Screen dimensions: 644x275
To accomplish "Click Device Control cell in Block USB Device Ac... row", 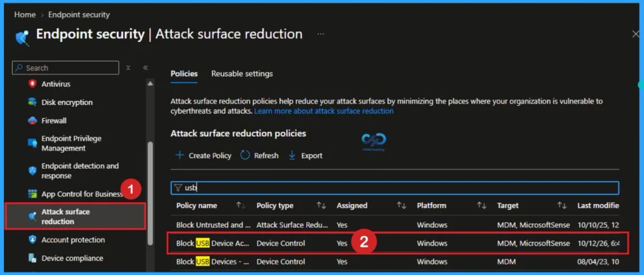I will (x=281, y=244).
